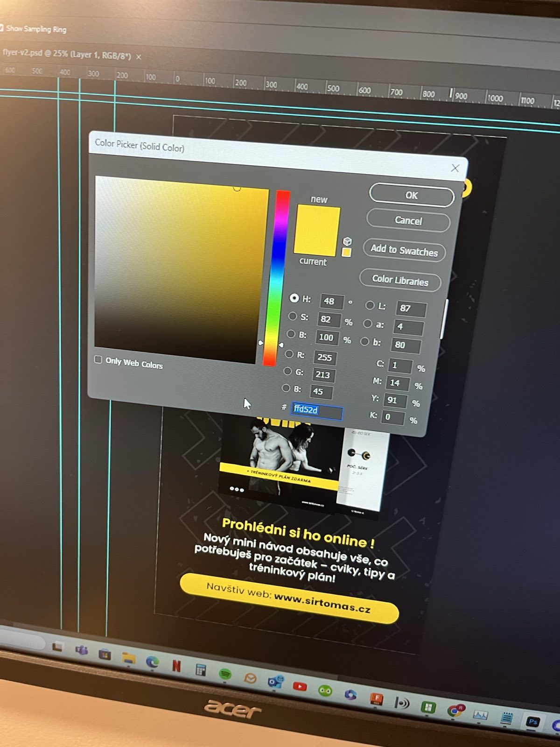Image resolution: width=560 pixels, height=747 pixels.
Task: Select the L lightness radio button
Action: point(370,305)
